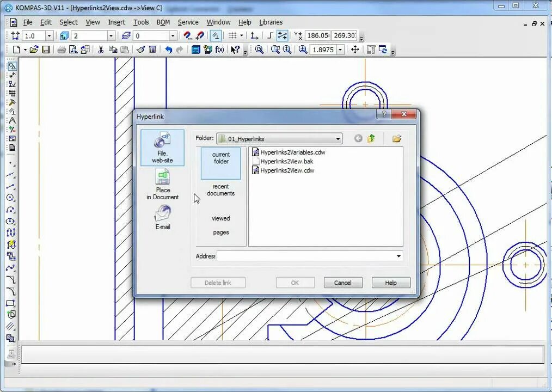
Task: Select the Pan (move) cross-arrows tool
Action: point(355,50)
